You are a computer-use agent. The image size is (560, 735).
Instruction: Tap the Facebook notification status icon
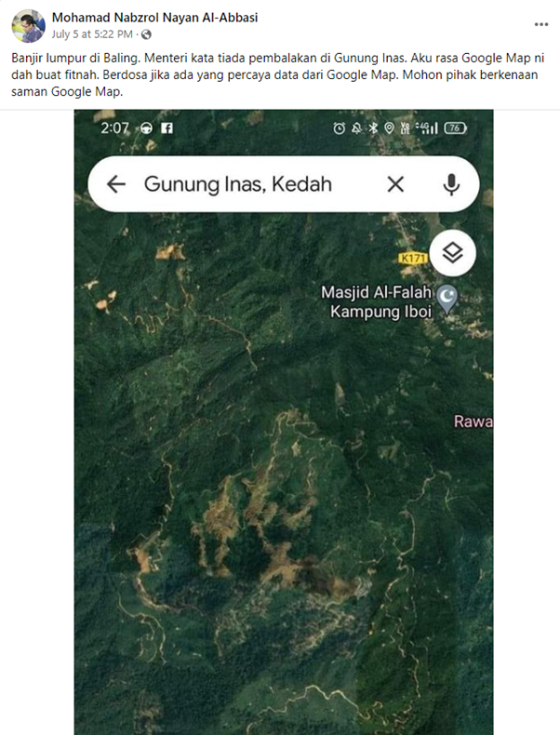click(x=167, y=128)
